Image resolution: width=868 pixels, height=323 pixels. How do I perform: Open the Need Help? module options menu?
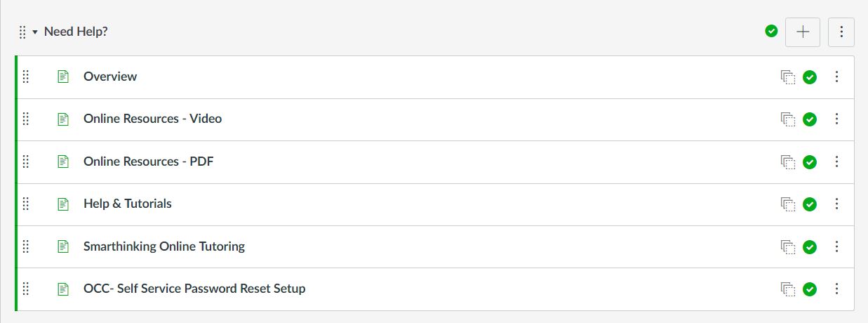point(841,32)
